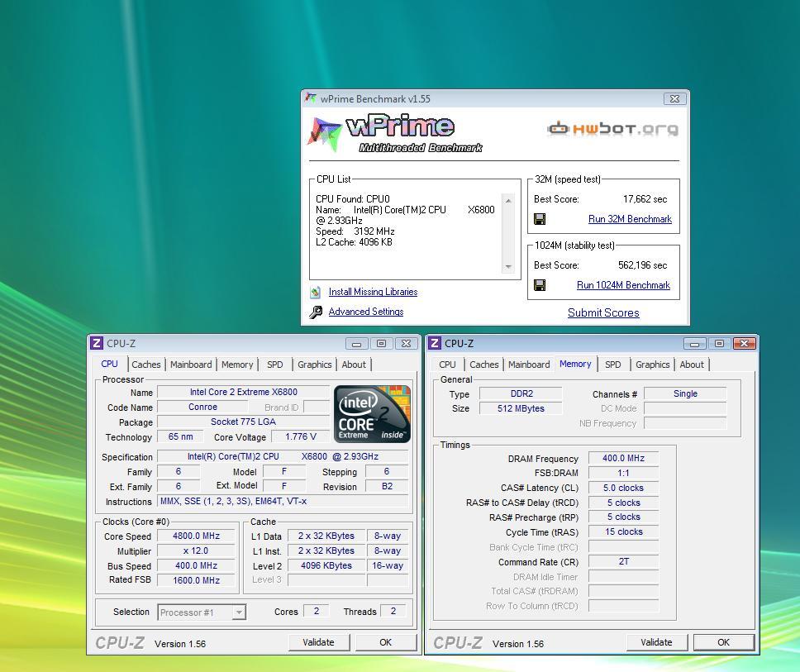The height and width of the screenshot is (672, 800).
Task: Switch to CPU tab in right CPU-Z window
Action: coord(447,365)
